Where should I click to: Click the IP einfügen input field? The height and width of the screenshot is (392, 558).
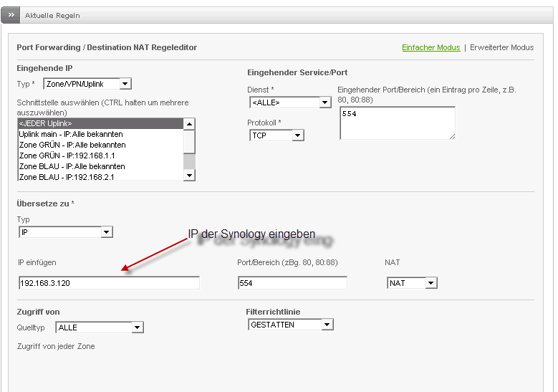[x=109, y=283]
